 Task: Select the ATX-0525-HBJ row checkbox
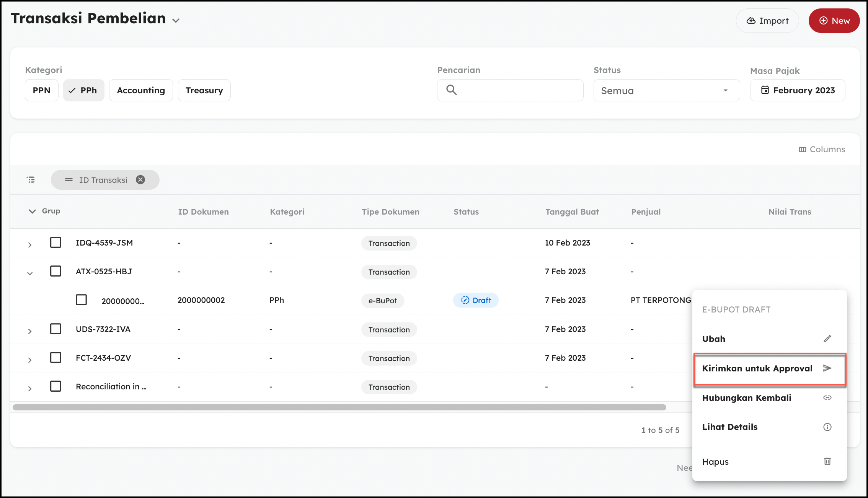coord(55,271)
